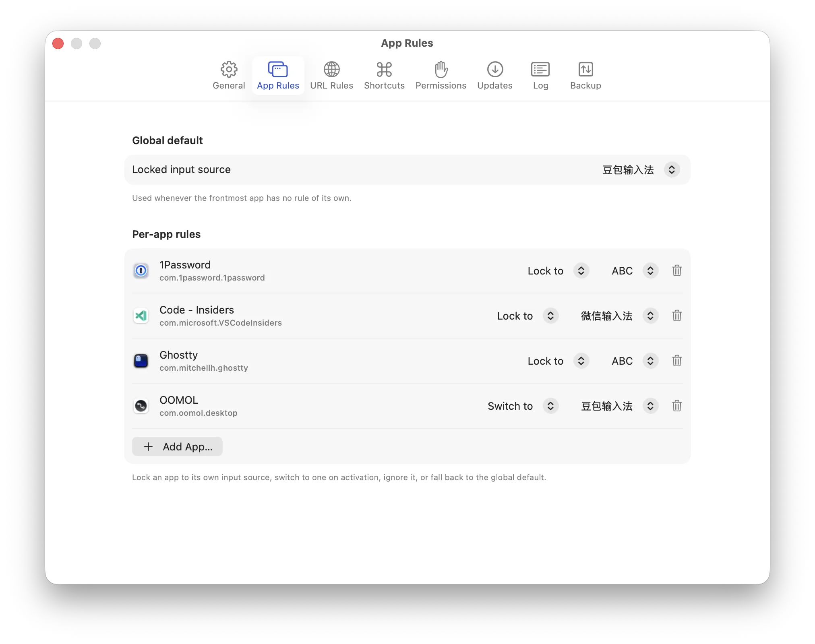The height and width of the screenshot is (644, 815).
Task: Select the com.microsoft.VSCodeInsiders bundle ID
Action: point(221,323)
